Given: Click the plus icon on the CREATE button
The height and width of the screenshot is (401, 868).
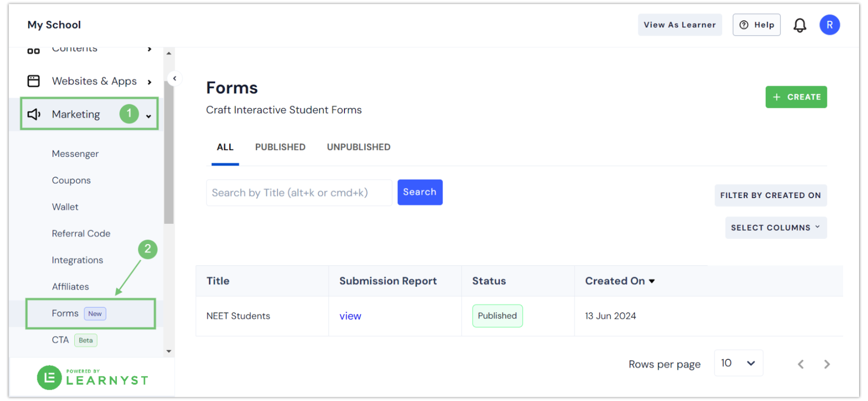Looking at the screenshot, I should (x=777, y=97).
